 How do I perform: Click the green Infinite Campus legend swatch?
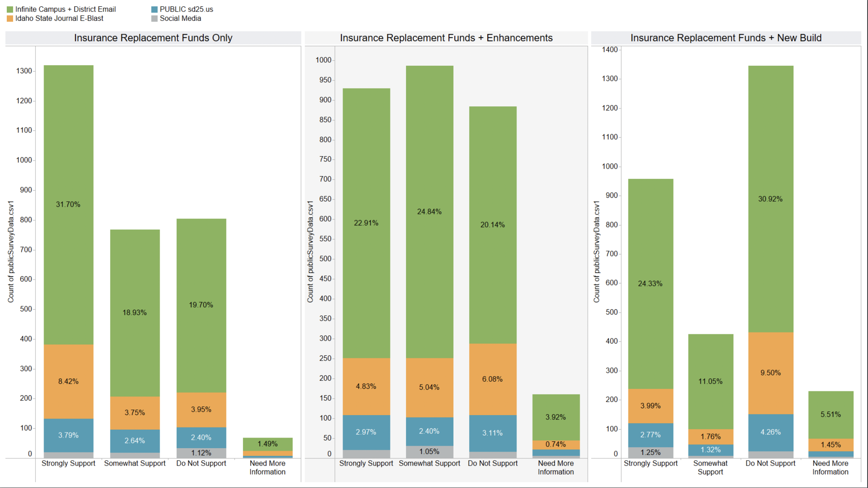pyautogui.click(x=10, y=9)
